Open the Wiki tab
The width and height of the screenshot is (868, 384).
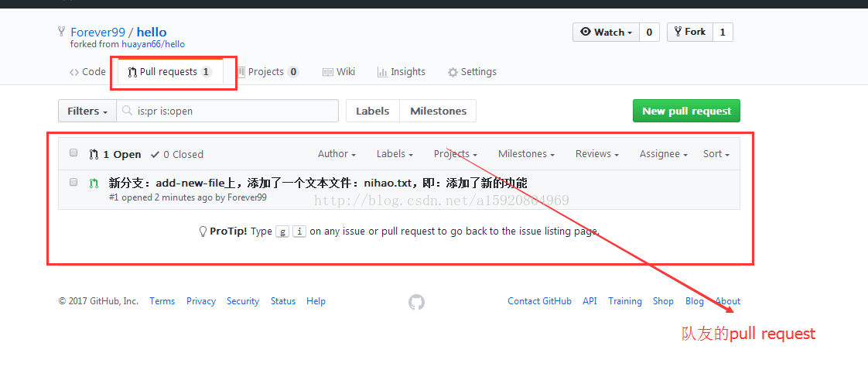click(x=339, y=72)
